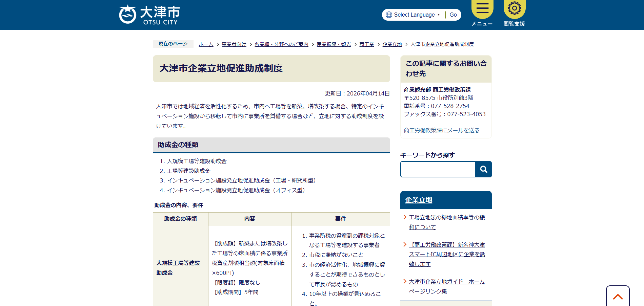644x306 pixels.
Task: Click インキュベーション施設発立地促進助成金(工場・研究所型)
Action: [x=242, y=180]
